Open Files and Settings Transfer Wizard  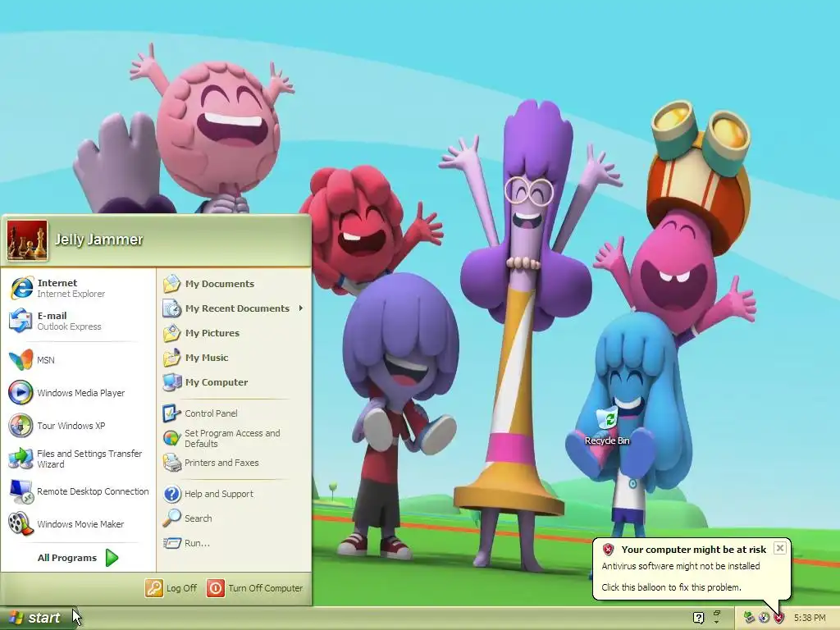pos(78,459)
